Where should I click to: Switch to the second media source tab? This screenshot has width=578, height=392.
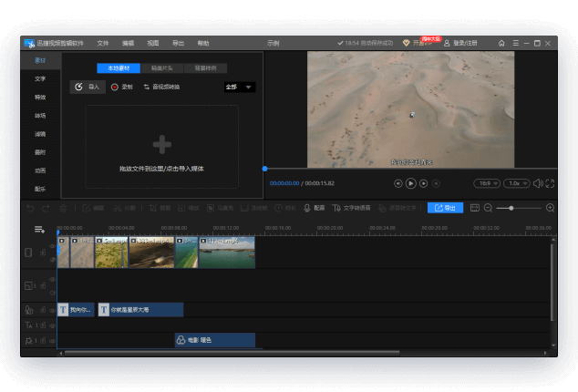pyautogui.click(x=162, y=68)
